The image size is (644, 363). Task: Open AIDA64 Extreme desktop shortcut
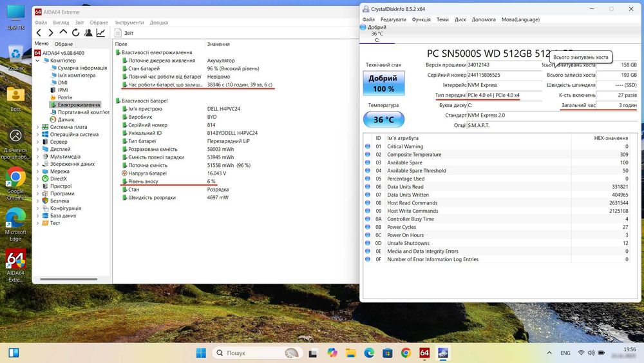pyautogui.click(x=15, y=265)
